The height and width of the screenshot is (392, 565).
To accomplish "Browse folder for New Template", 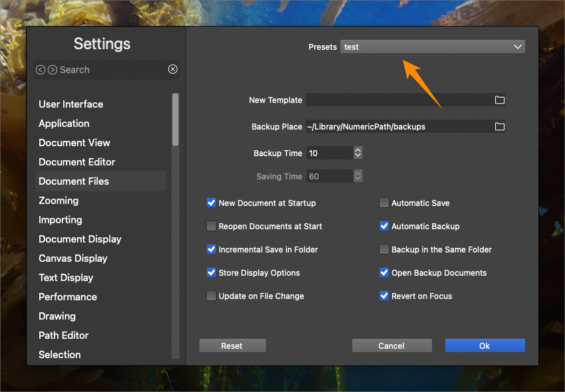I will [500, 100].
